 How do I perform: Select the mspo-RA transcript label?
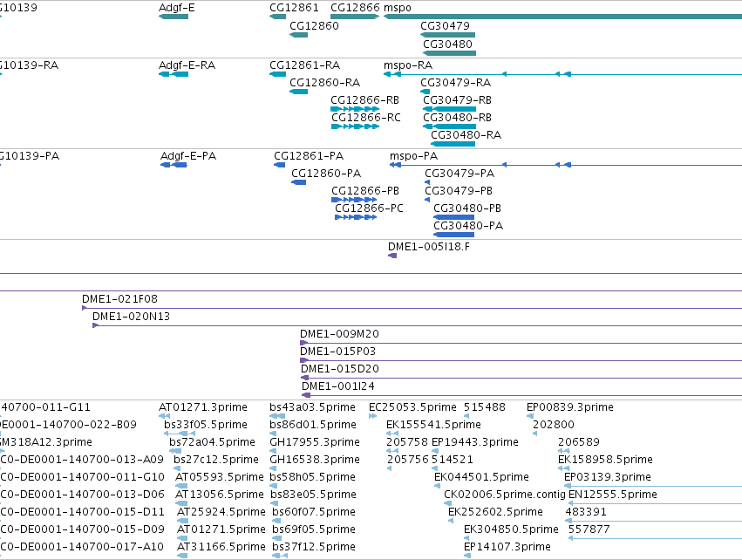coord(408,65)
